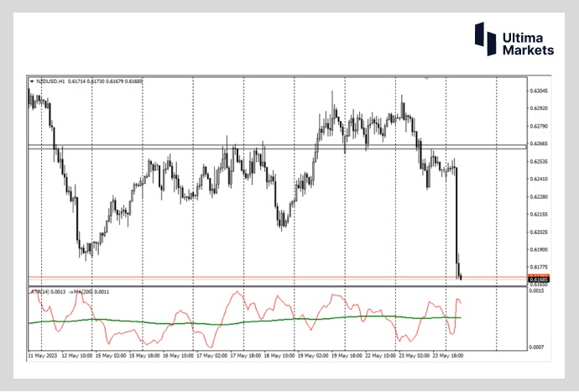Screen dimensions: 579x392
Task: Click the 22 May 10:00 time label
Action: (380, 355)
